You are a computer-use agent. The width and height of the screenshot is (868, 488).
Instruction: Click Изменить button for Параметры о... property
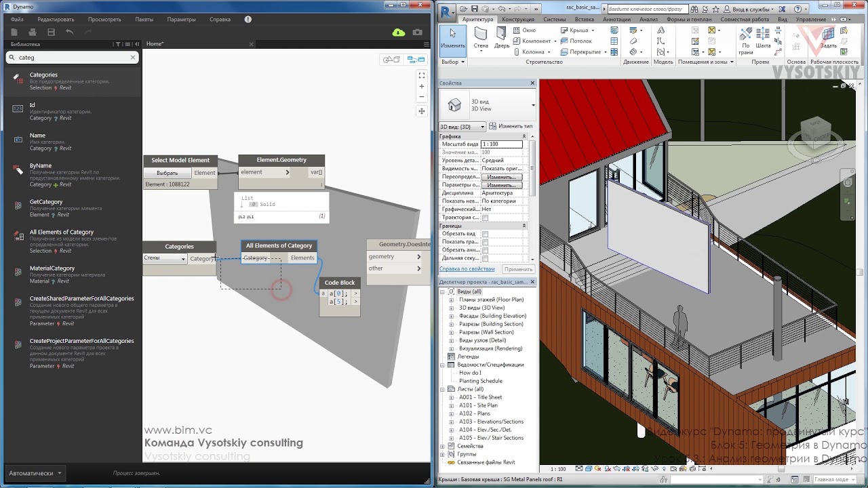(x=501, y=185)
